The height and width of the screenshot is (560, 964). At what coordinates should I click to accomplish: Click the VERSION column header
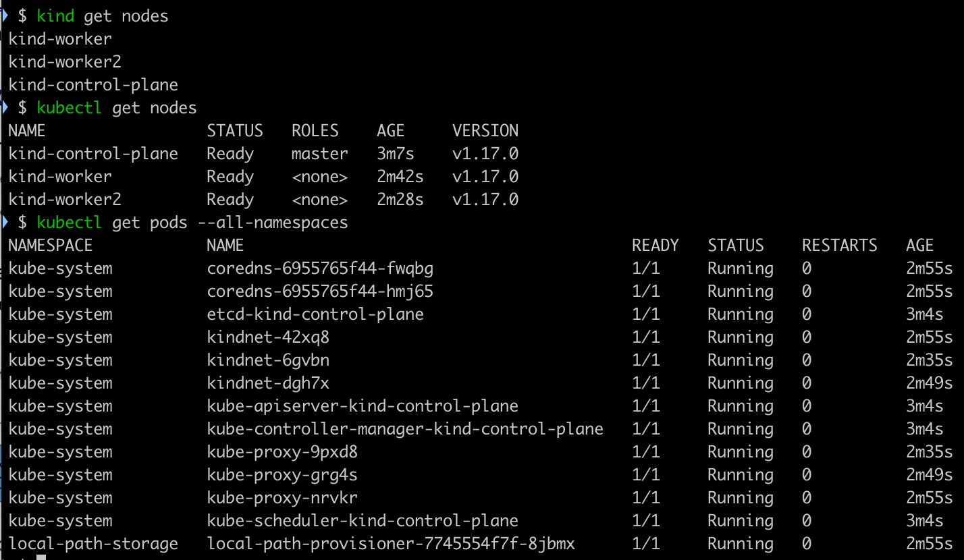tap(485, 130)
